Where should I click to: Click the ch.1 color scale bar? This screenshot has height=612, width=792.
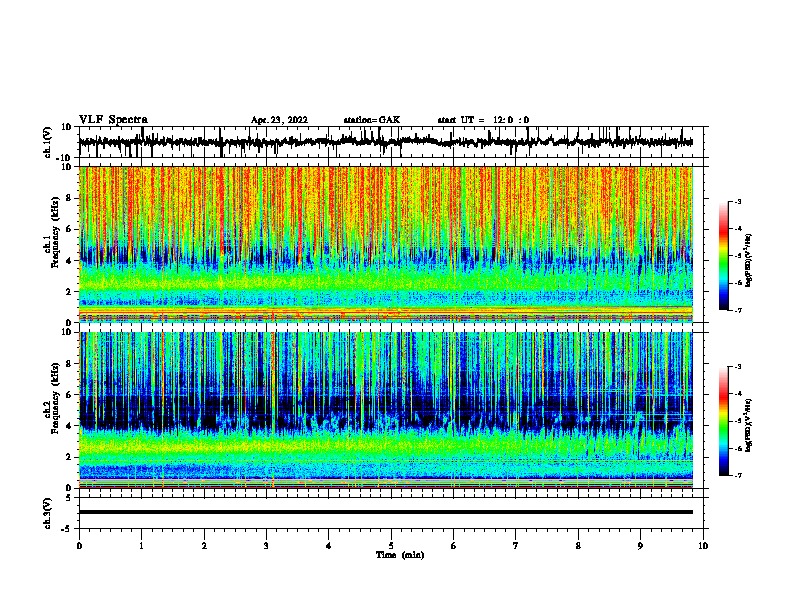click(x=724, y=256)
